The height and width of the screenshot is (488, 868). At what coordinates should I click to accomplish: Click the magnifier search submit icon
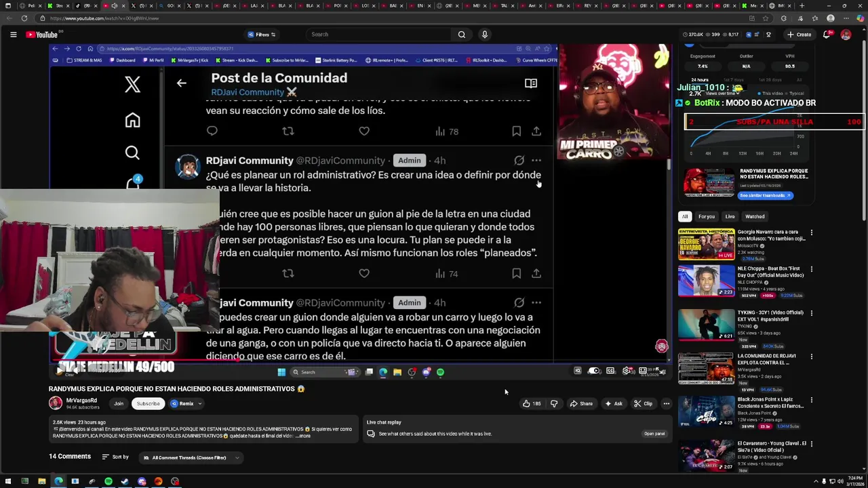pyautogui.click(x=462, y=35)
